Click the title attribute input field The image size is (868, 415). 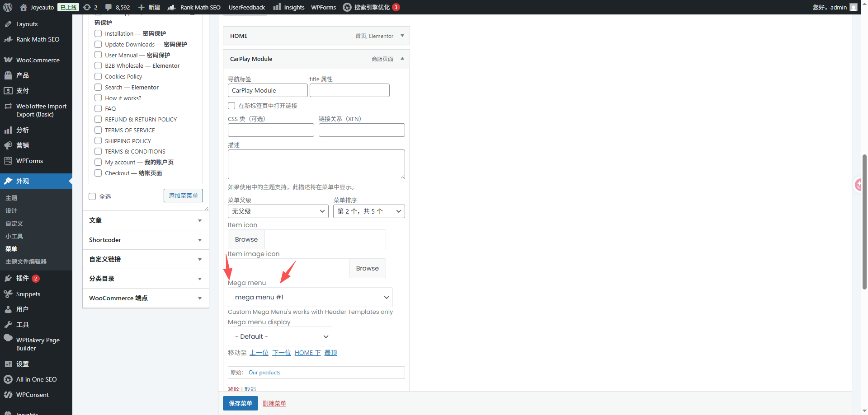click(x=349, y=90)
